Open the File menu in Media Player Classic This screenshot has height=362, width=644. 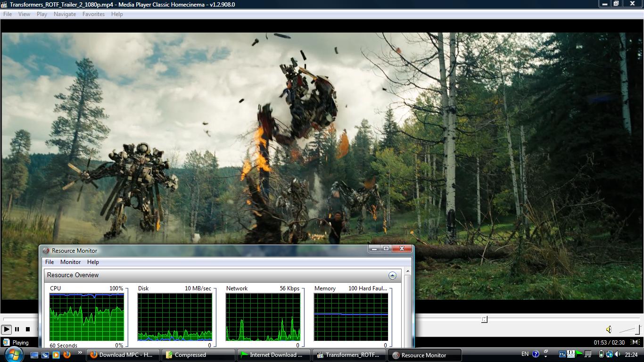8,14
